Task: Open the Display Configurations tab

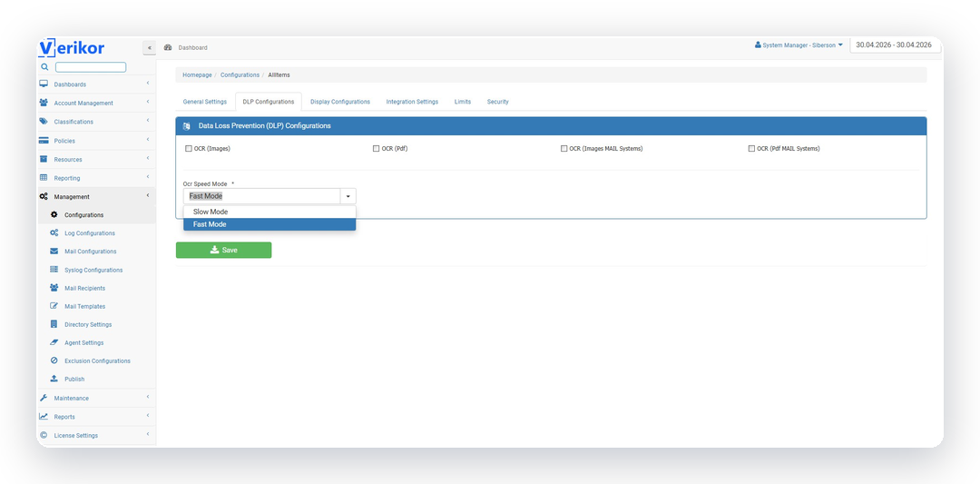Action: 340,102
